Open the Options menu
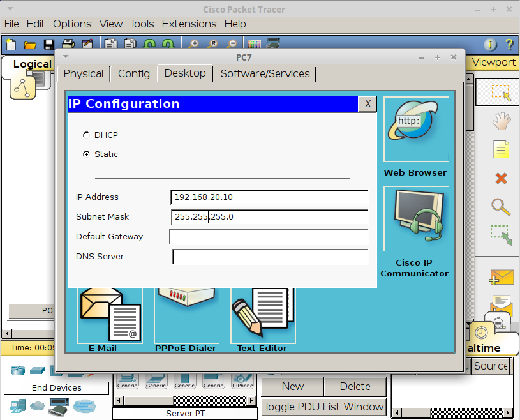This screenshot has height=420, width=520. (x=72, y=24)
